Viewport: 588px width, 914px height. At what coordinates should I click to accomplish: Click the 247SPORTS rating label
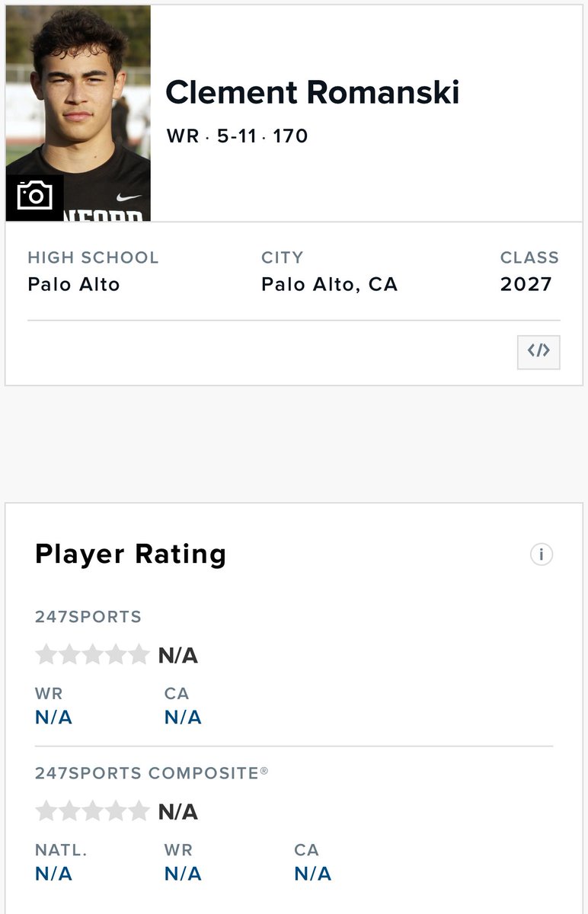(x=88, y=617)
